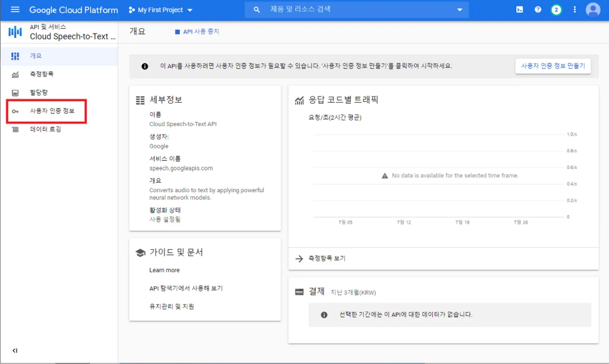The image size is (609, 364).
Task: Click the arrow icon beside 측정항목 보기
Action: tap(299, 259)
